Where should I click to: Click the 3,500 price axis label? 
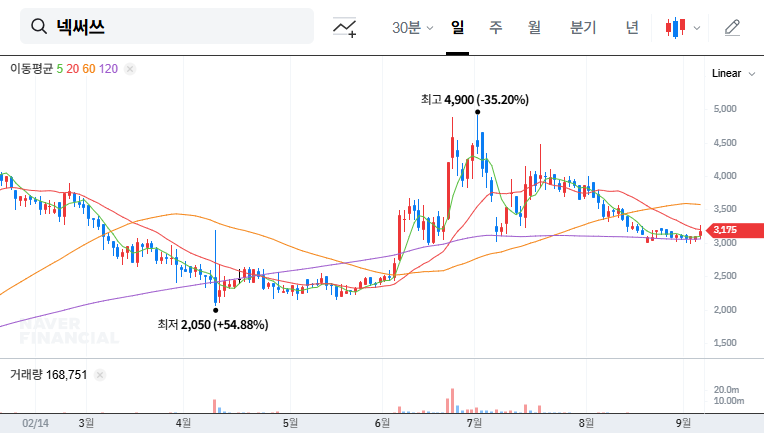tap(725, 209)
